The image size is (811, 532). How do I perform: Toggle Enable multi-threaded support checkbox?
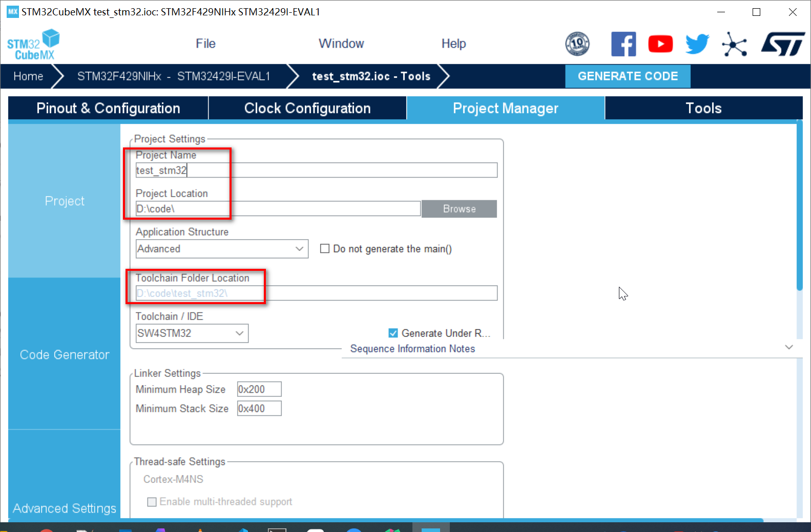152,502
